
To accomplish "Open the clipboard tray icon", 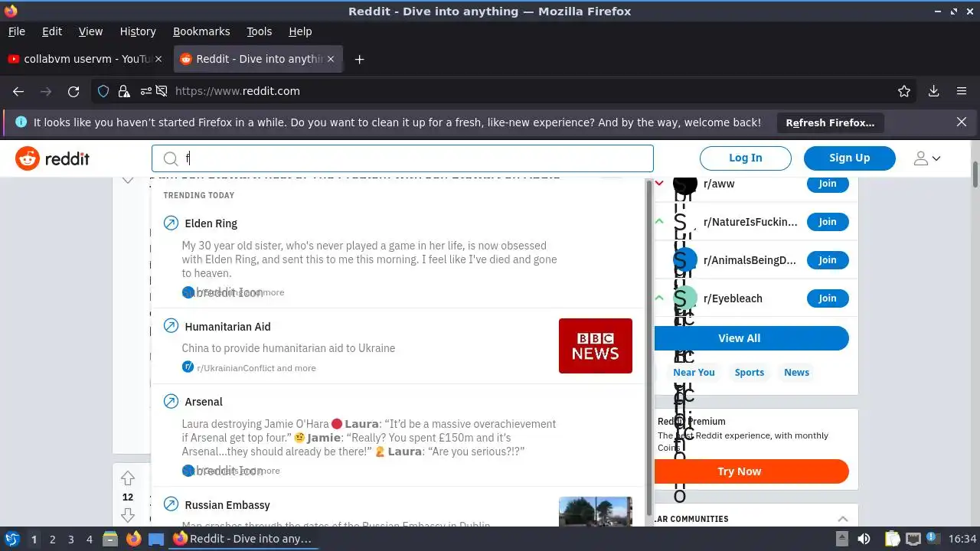I will [x=892, y=539].
